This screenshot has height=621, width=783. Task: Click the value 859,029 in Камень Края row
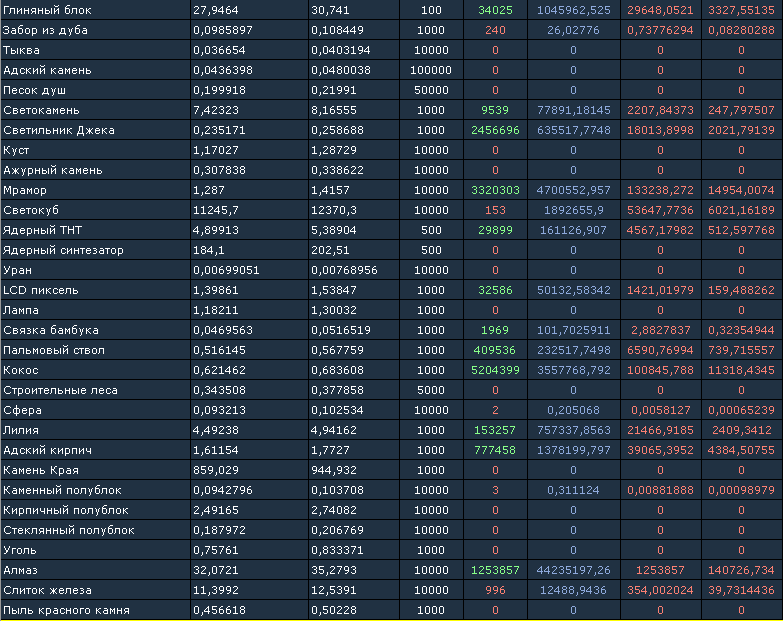[215, 470]
